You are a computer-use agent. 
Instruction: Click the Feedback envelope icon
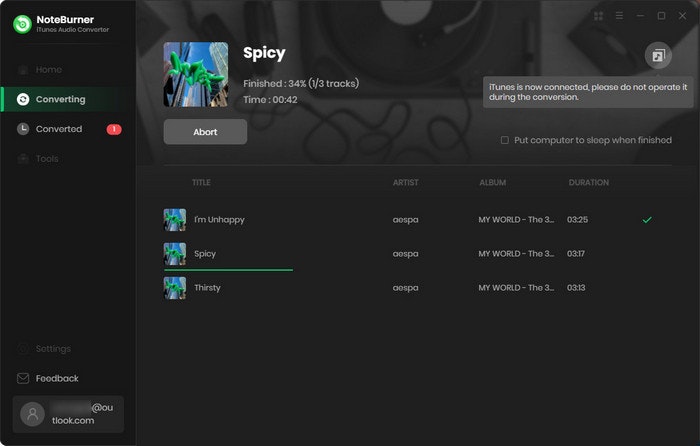coord(23,379)
